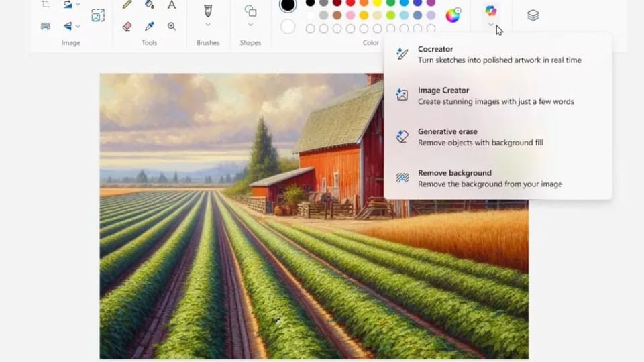Click the Flip image icon
This screenshot has width=644, height=362.
(x=68, y=27)
